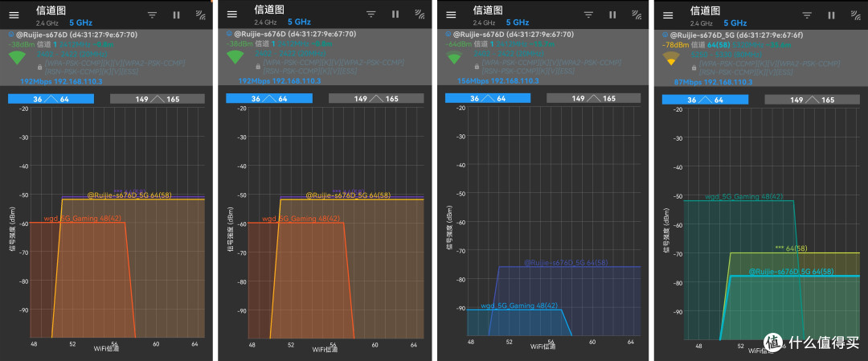Tap yellow Wi-Fi strength icon beside -78dBm

671,59
